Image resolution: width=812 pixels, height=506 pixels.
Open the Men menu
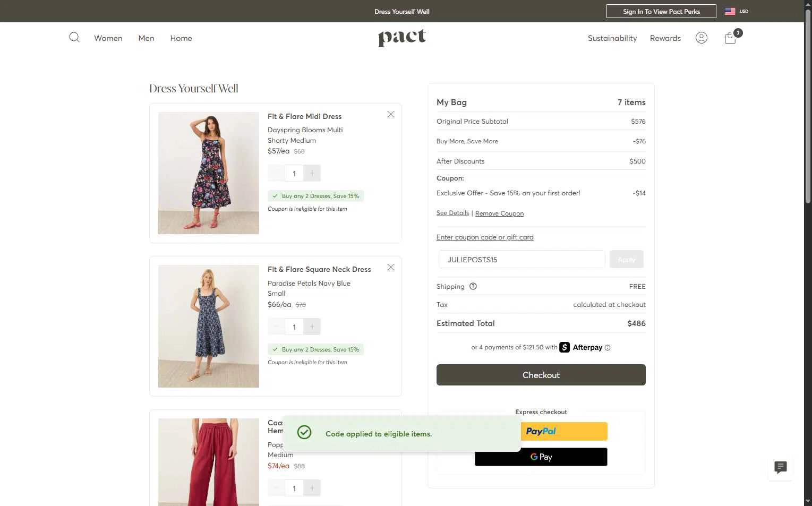(x=146, y=38)
